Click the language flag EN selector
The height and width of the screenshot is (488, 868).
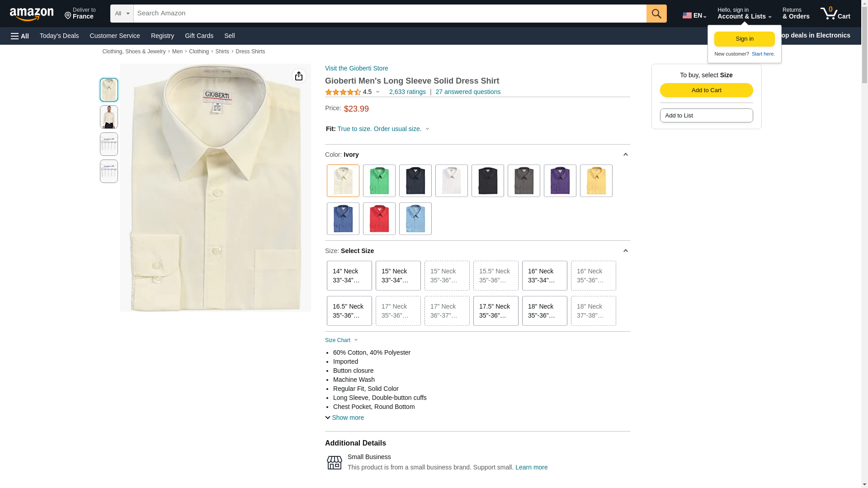[694, 15]
